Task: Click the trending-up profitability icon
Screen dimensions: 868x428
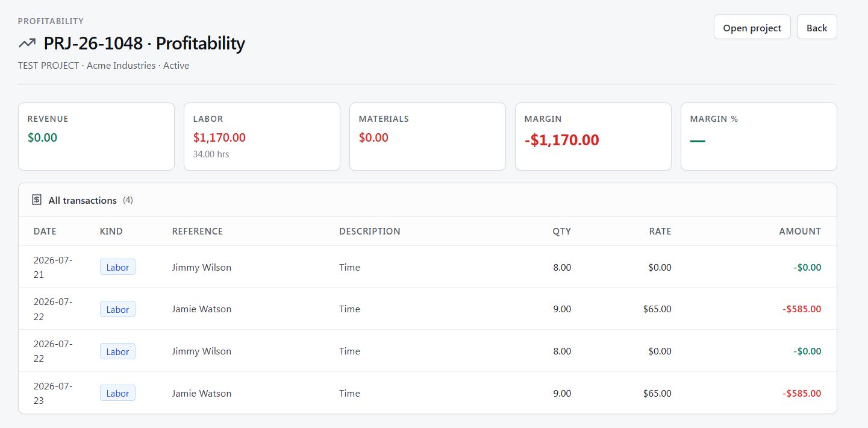Action: (x=27, y=43)
